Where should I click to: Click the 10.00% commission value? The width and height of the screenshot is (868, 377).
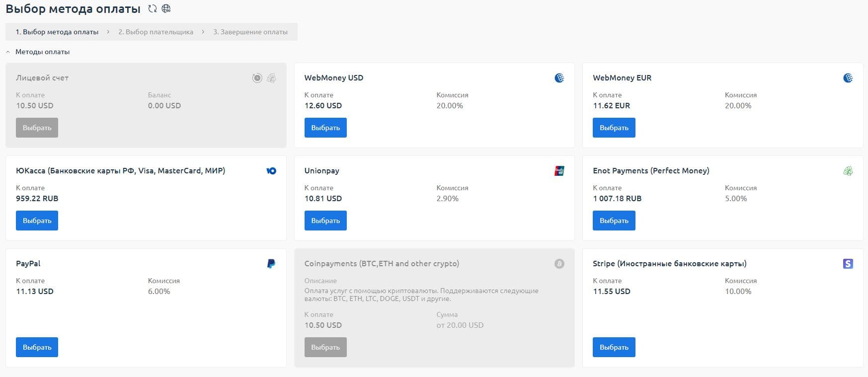coord(738,292)
